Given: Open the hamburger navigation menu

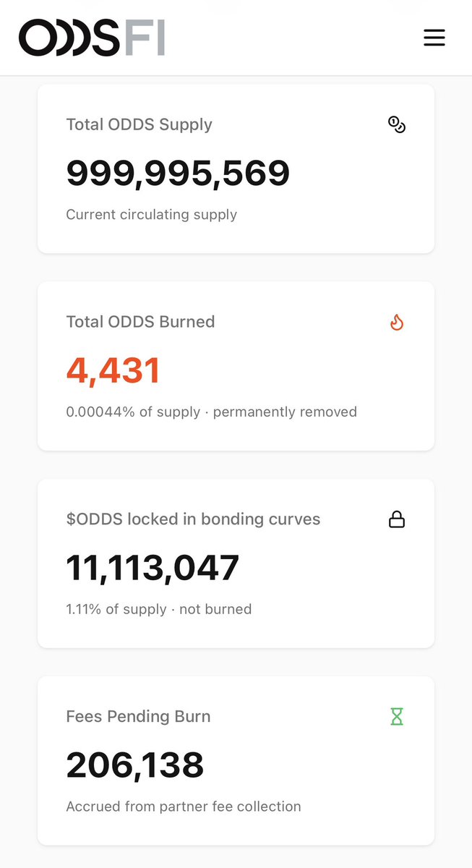Looking at the screenshot, I should pos(434,38).
